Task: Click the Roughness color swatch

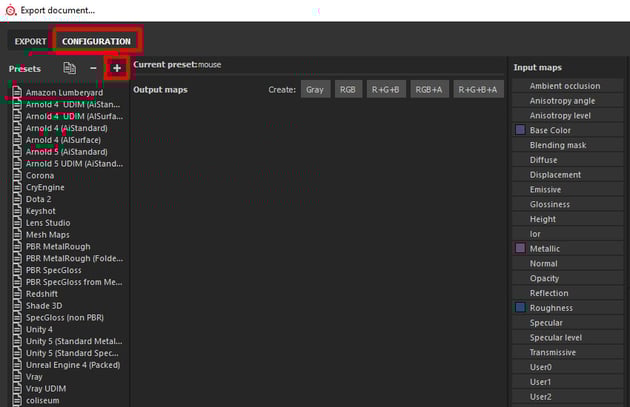Action: 520,307
